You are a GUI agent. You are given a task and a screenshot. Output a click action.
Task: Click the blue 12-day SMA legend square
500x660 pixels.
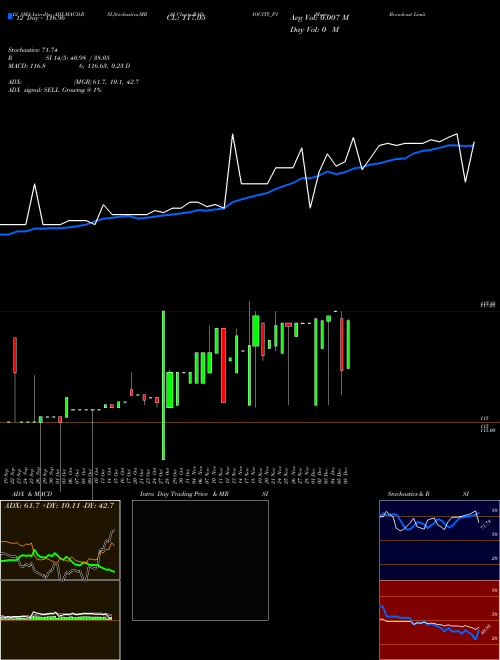point(10,16)
